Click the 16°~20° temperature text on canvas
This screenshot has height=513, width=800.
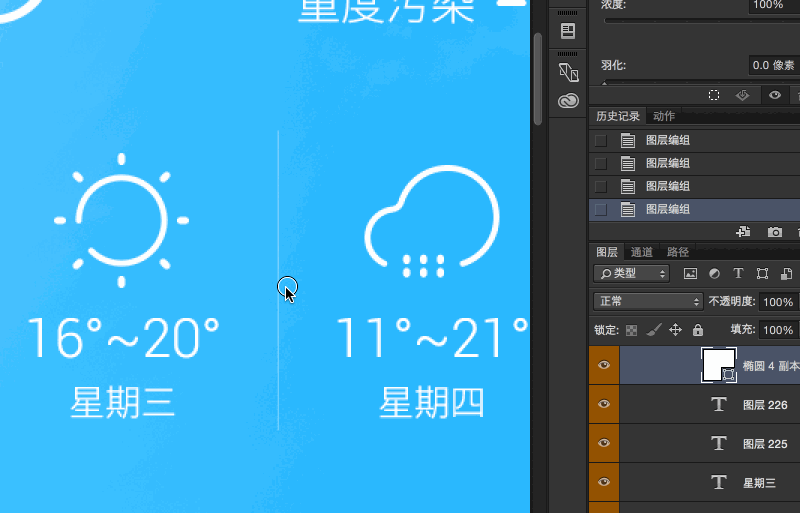coord(123,337)
